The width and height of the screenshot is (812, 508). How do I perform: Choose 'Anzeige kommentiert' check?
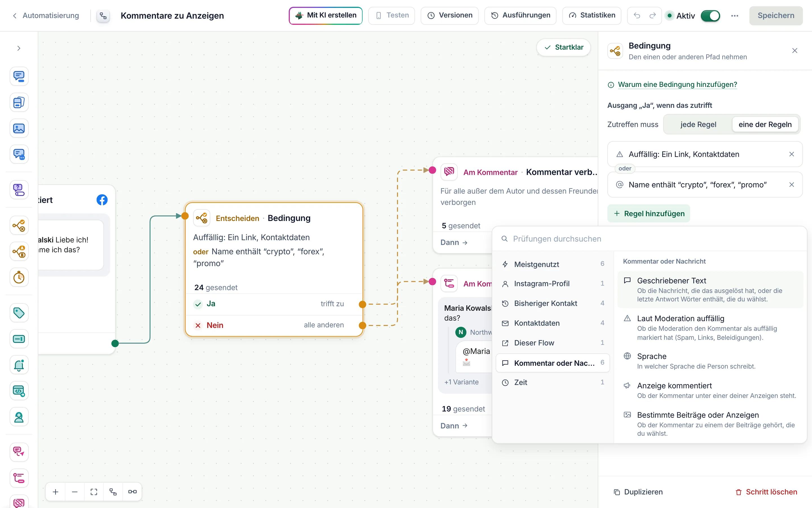point(710,390)
